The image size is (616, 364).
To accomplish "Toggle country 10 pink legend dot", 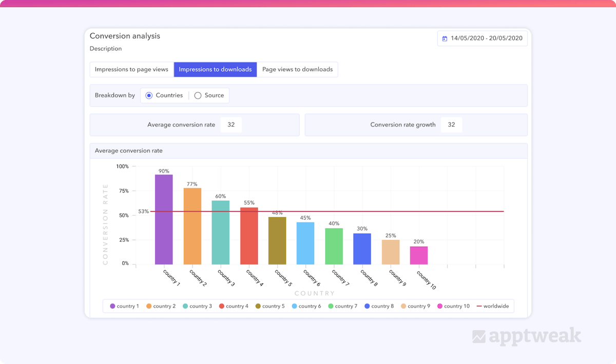I will [x=440, y=306].
